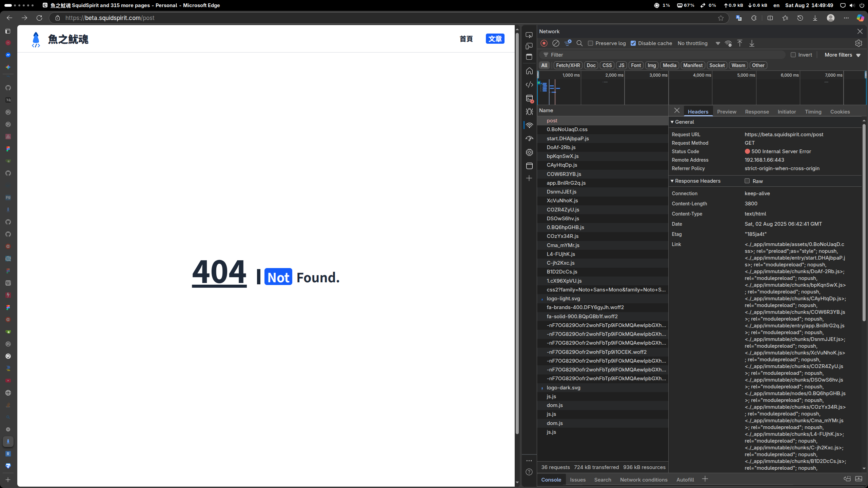Viewport: 868px width, 488px height.
Task: Enable the Preserve log checkbox
Action: [x=591, y=43]
